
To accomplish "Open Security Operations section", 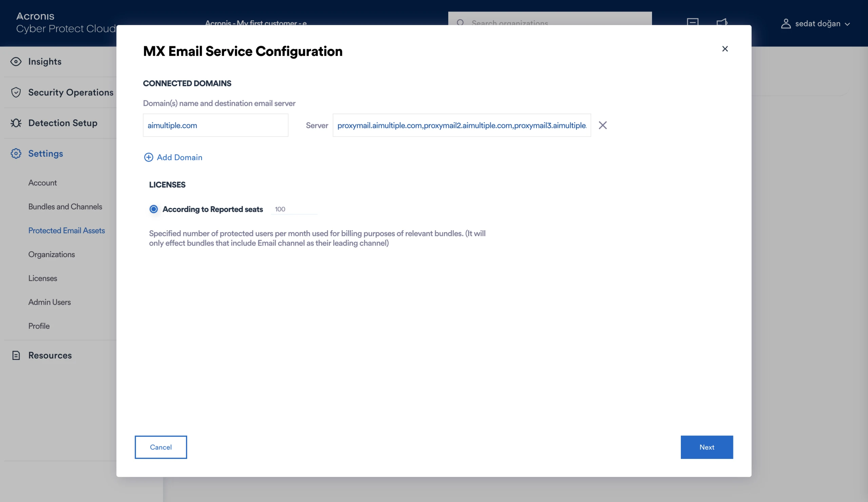I will click(x=71, y=92).
